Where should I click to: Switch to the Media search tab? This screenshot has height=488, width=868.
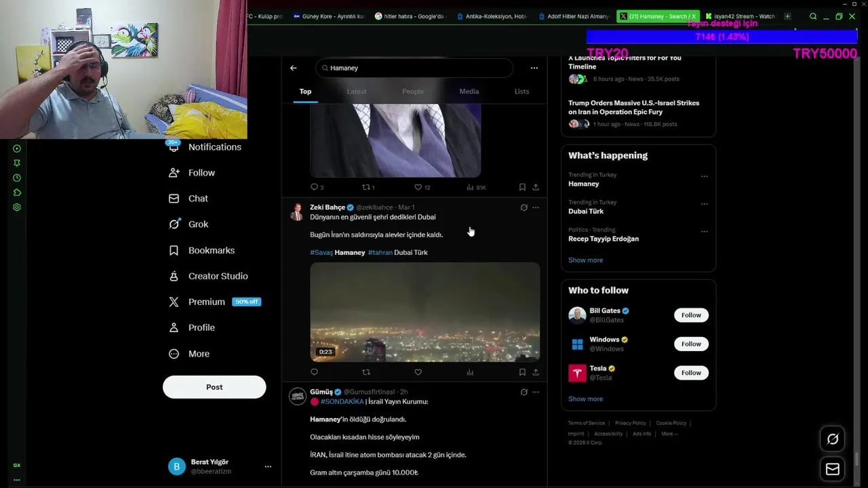click(469, 91)
